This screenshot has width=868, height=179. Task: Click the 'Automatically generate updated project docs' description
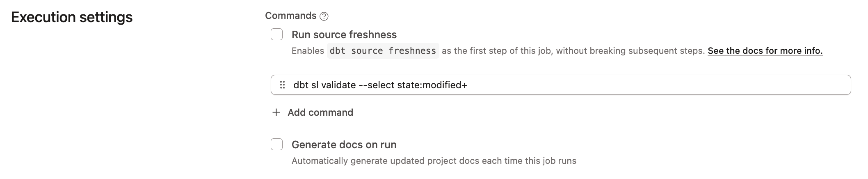[434, 161]
